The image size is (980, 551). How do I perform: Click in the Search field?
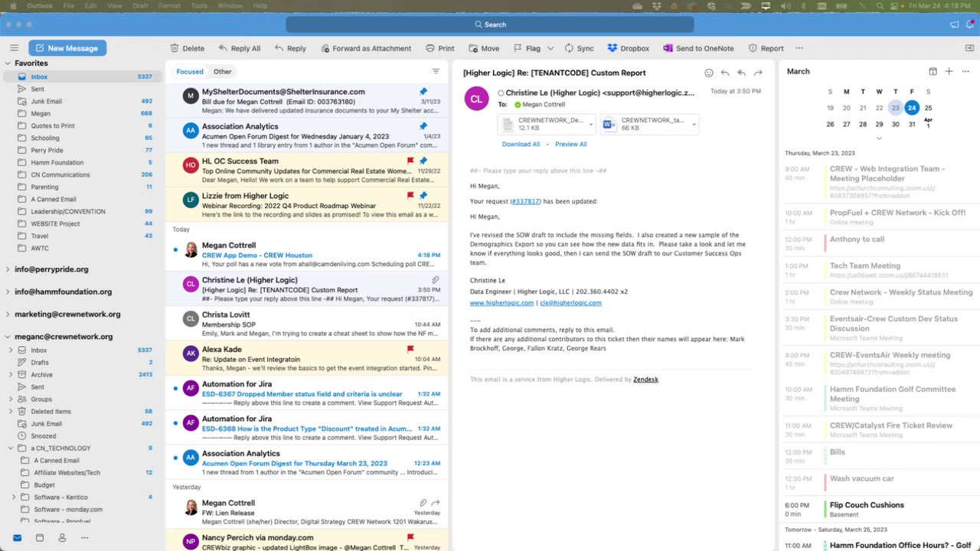click(490, 24)
